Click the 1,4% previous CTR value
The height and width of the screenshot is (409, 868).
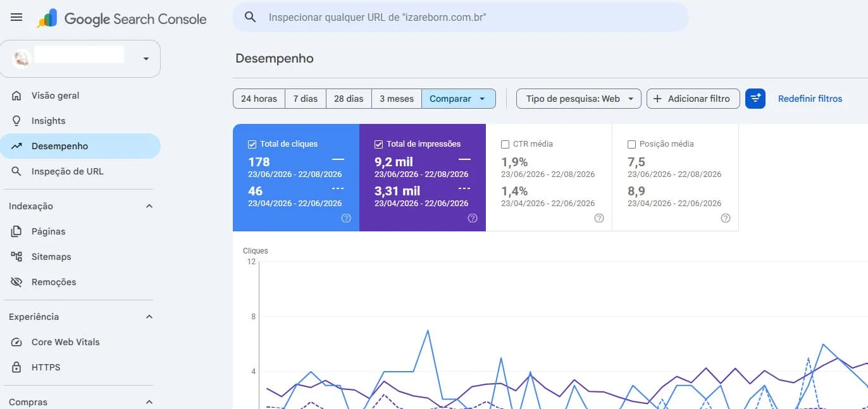pyautogui.click(x=514, y=191)
